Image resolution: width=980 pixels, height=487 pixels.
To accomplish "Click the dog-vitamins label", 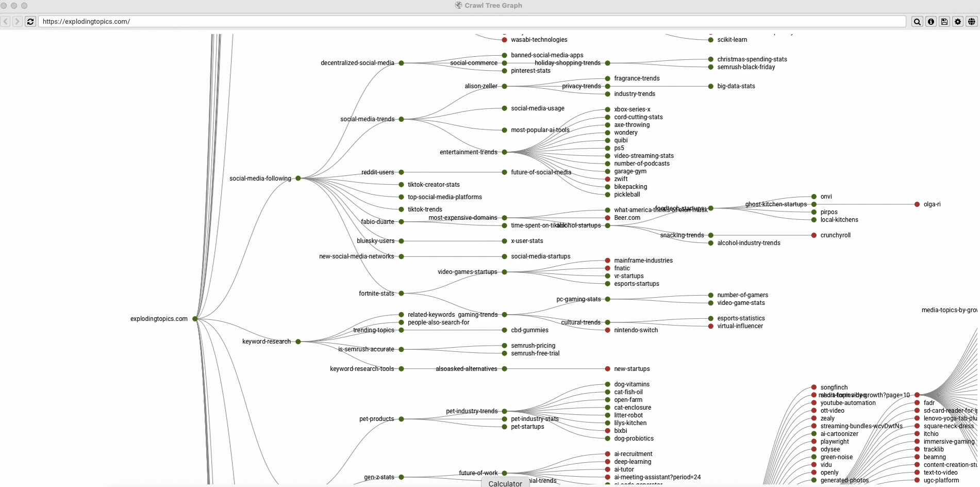I will click(x=632, y=384).
